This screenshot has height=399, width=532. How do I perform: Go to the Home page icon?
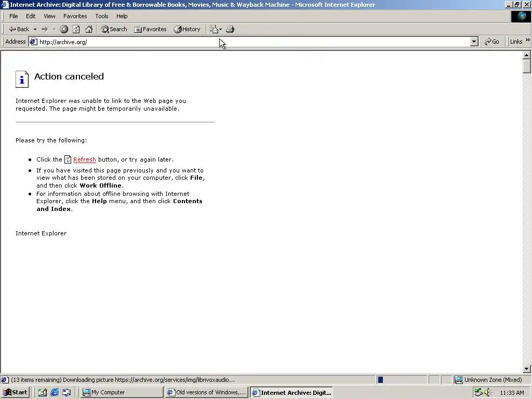(89, 29)
